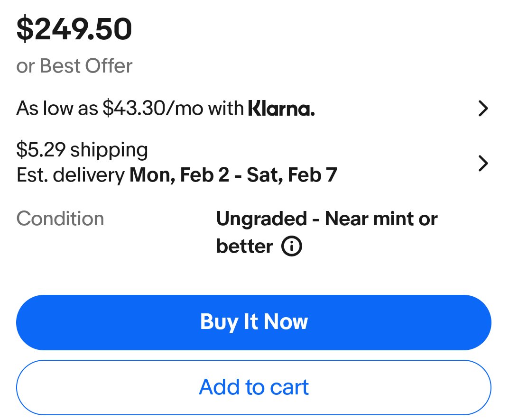
Task: Tap the Near mint or phrase
Action: [381, 219]
